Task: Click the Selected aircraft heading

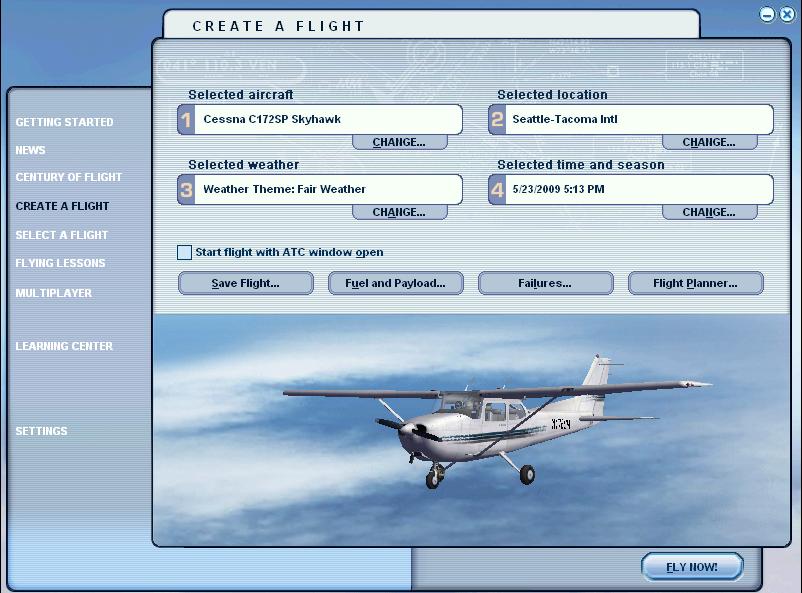Action: (241, 95)
